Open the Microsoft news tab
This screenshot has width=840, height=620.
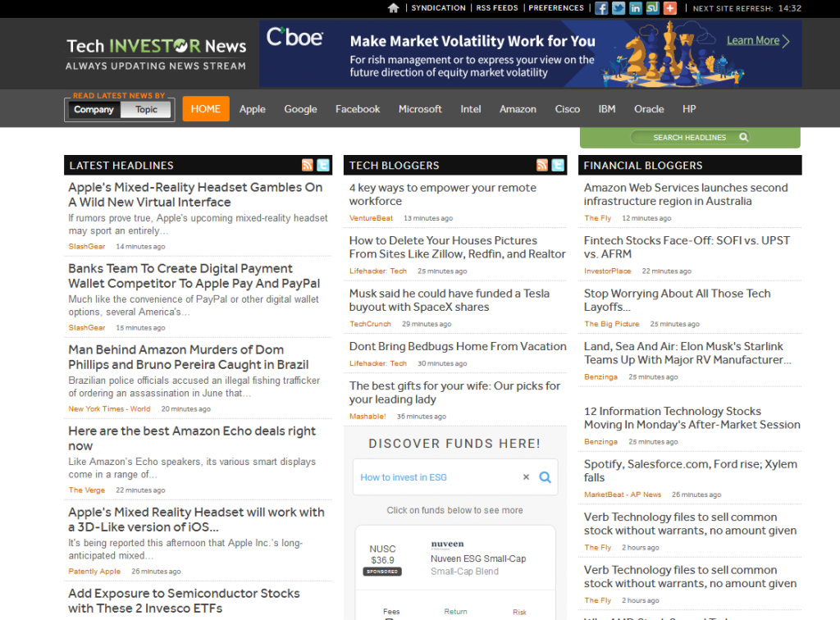pyautogui.click(x=420, y=109)
